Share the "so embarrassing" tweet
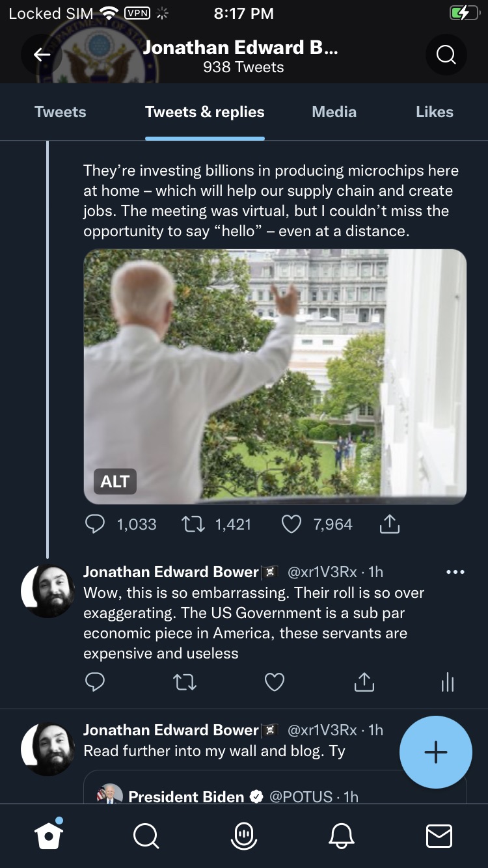 click(x=364, y=682)
